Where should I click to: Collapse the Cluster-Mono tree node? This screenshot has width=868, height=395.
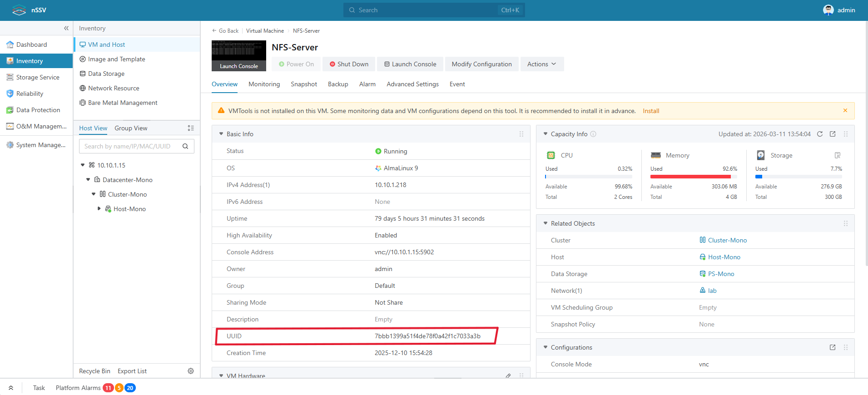[94, 194]
